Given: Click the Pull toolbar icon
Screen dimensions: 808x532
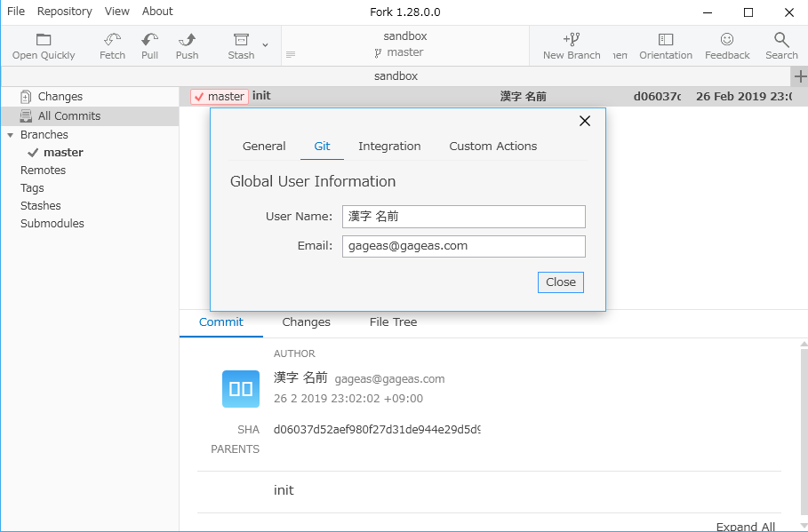Looking at the screenshot, I should [149, 40].
